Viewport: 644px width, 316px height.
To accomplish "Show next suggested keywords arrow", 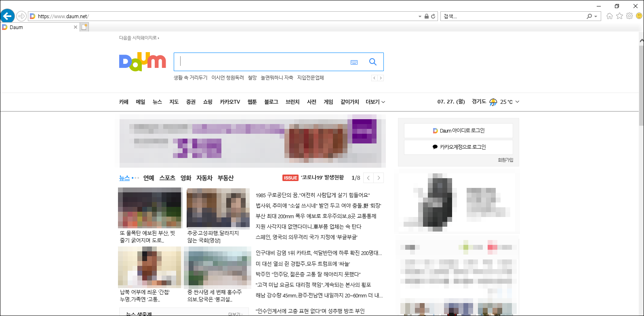I will pos(381,78).
